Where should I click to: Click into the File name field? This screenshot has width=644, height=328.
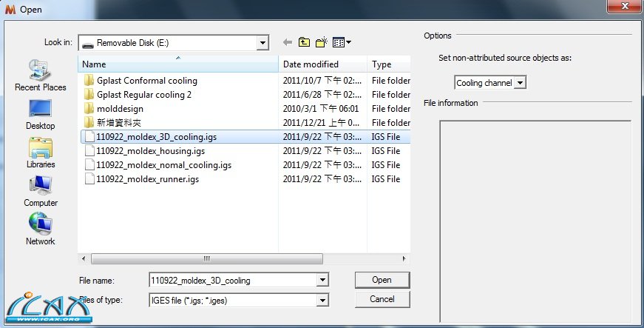coord(234,281)
